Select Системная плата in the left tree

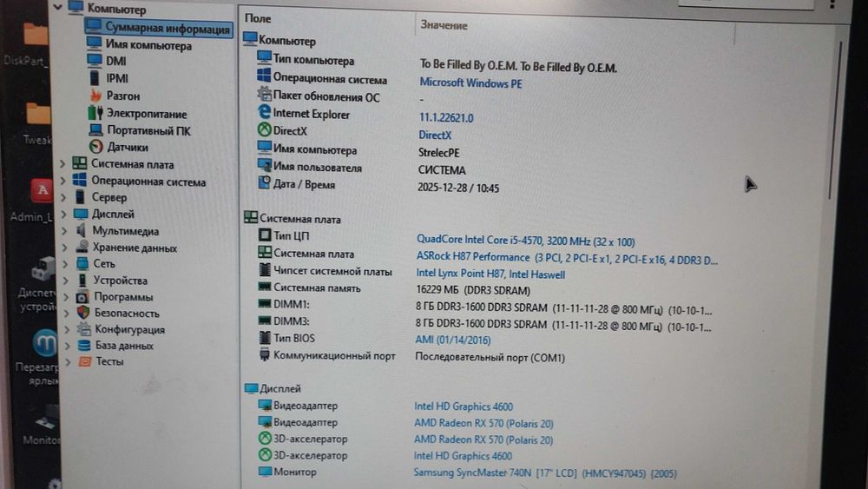[132, 164]
